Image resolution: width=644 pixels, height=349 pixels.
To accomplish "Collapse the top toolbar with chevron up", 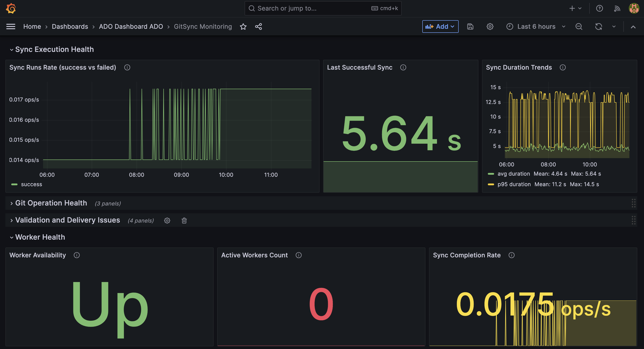I will coord(633,27).
